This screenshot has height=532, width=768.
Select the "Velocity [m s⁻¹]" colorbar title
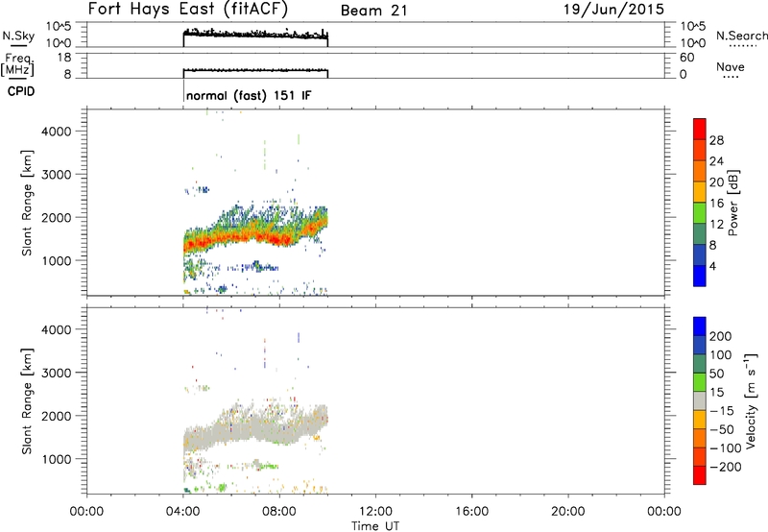[x=752, y=401]
